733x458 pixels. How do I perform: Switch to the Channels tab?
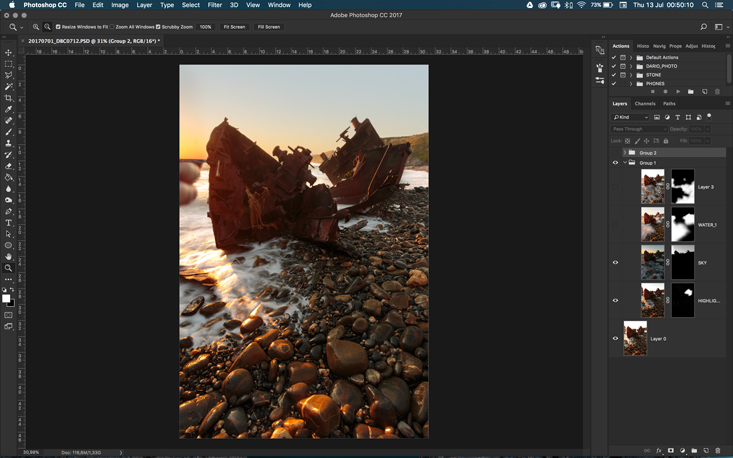click(645, 104)
